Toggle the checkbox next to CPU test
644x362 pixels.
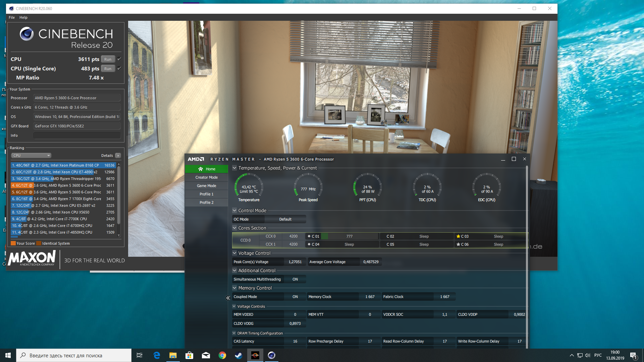point(119,59)
